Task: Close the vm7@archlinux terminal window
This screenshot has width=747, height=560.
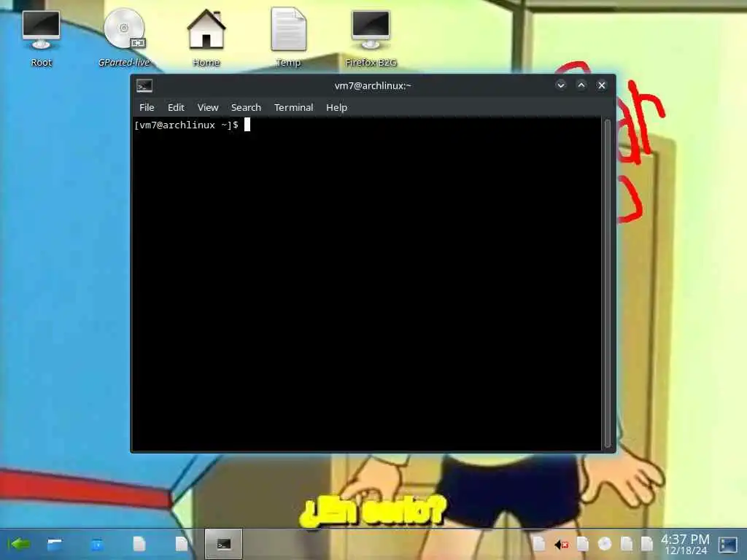Action: (602, 85)
